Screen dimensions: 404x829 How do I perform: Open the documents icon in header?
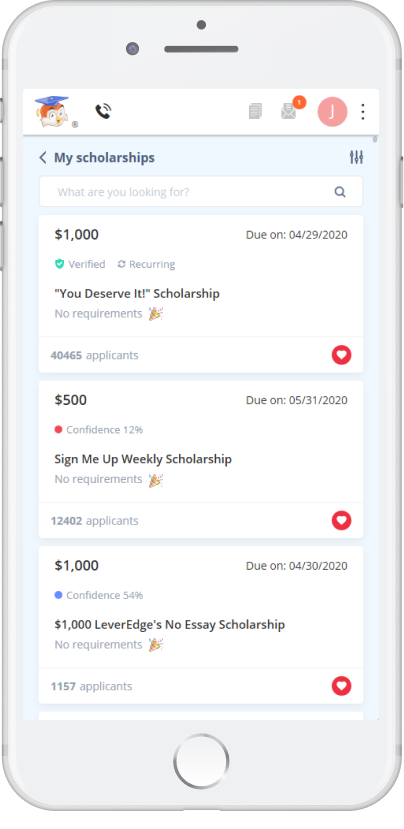(255, 111)
